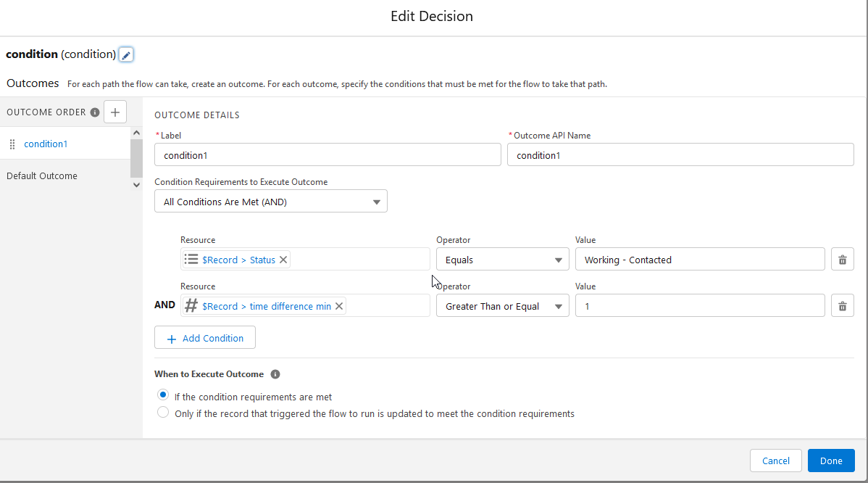This screenshot has width=868, height=483.
Task: Delete the time difference min condition row
Action: pyautogui.click(x=842, y=306)
